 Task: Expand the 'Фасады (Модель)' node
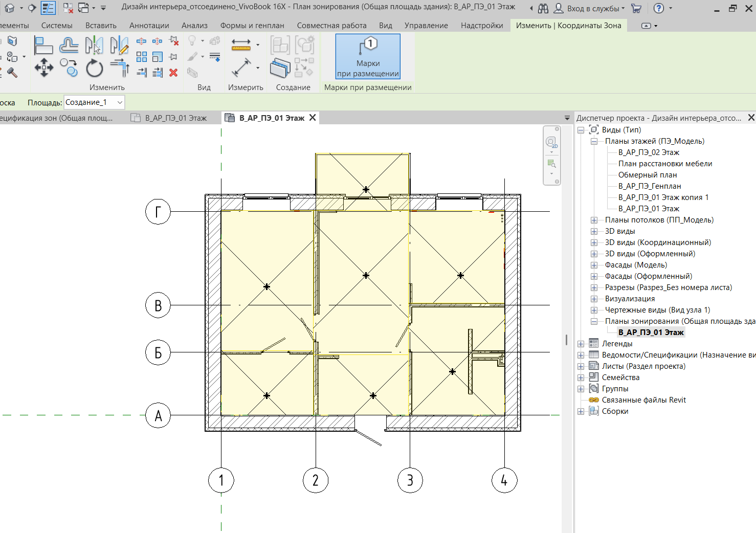pos(594,265)
